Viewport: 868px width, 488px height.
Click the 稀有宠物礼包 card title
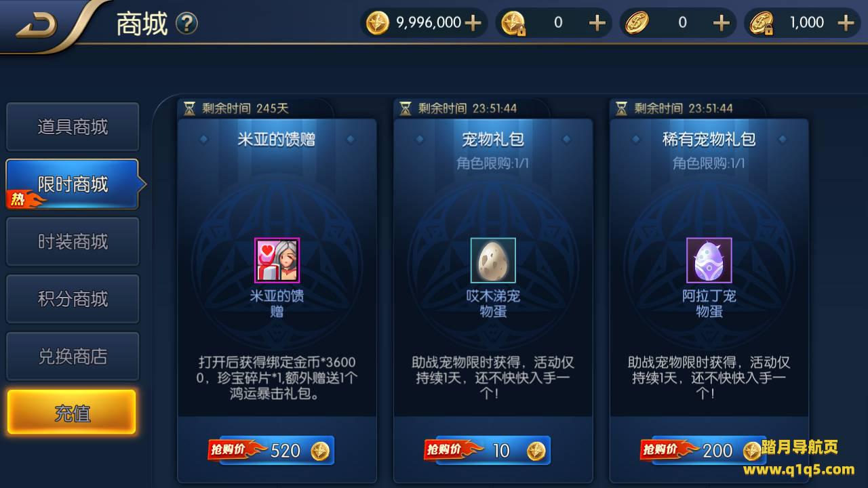pos(709,140)
